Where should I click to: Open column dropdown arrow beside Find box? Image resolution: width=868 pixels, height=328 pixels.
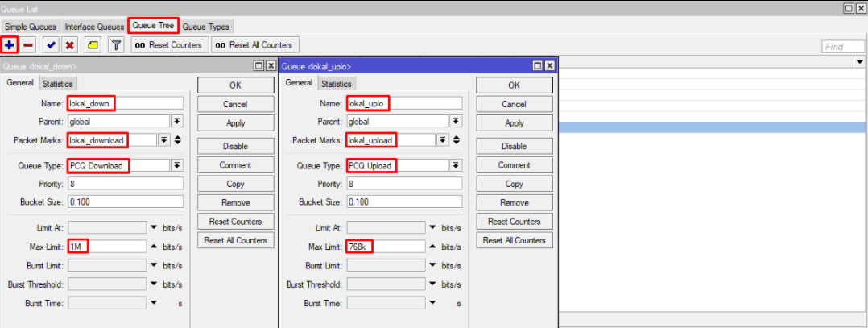(860, 61)
